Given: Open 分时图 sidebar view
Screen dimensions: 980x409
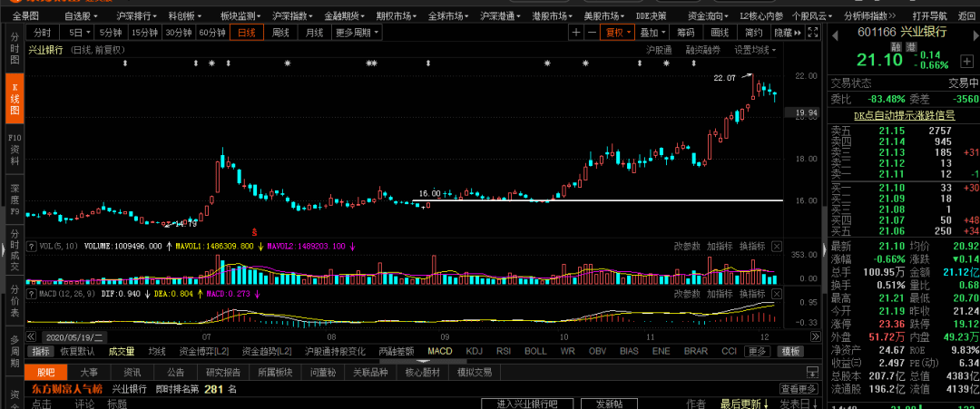Looking at the screenshot, I should (x=15, y=47).
